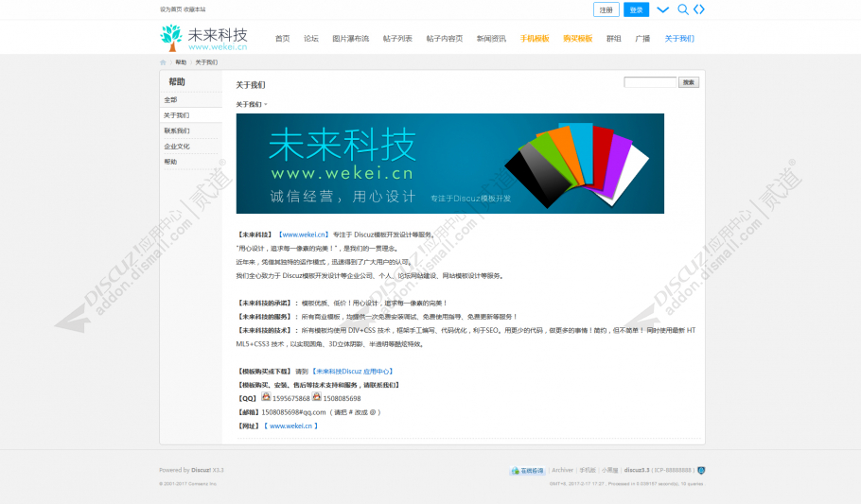Click the 小黑屋 footer link
This screenshot has height=504, width=861.
click(x=609, y=471)
